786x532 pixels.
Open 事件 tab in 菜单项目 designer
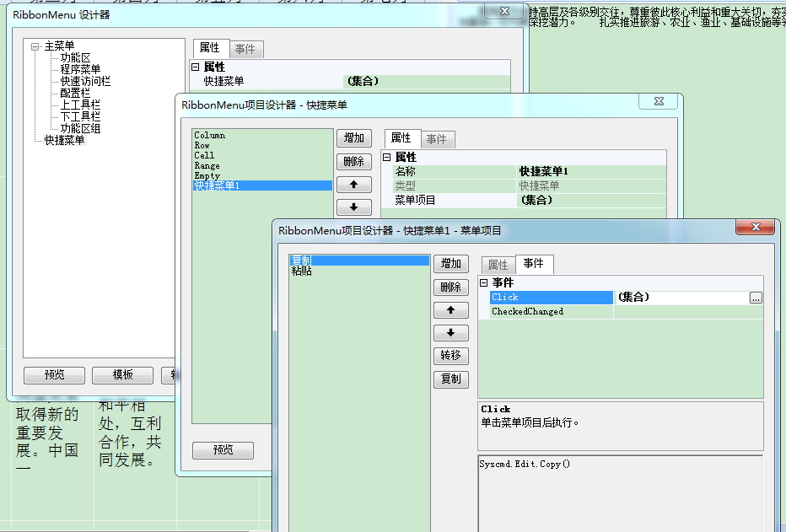pos(534,264)
